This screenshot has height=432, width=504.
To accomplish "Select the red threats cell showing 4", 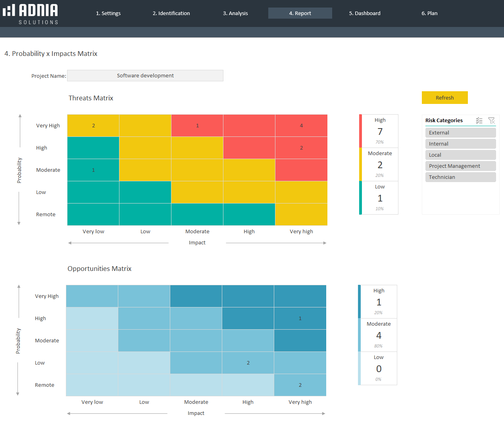I will (301, 126).
